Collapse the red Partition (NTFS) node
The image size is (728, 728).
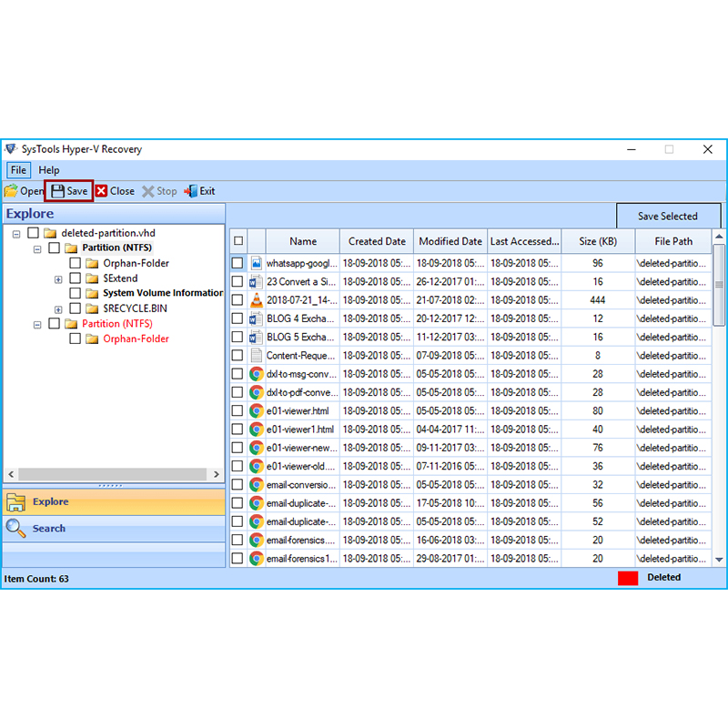point(37,325)
